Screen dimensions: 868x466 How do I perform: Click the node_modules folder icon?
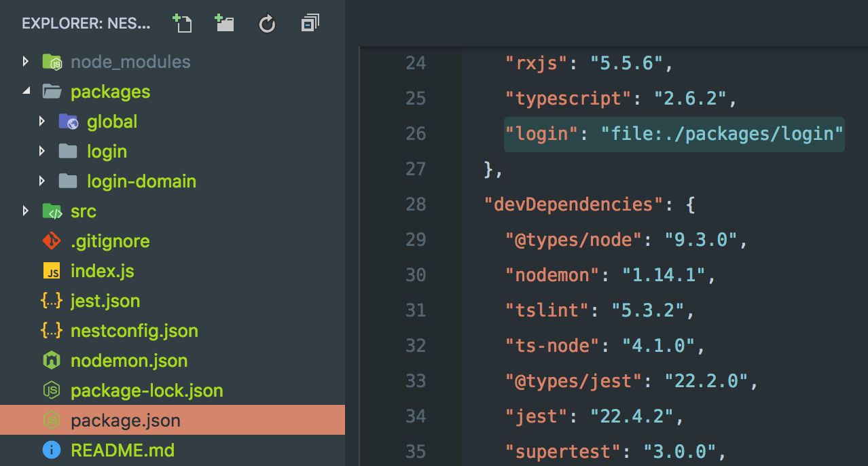[52, 62]
